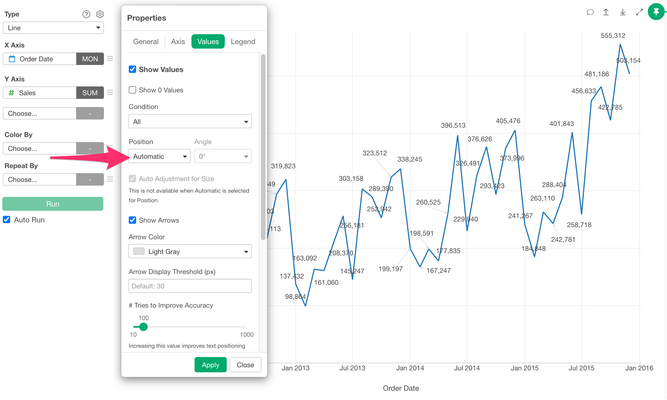Click Auto Adjustment for Size checkbox
The height and width of the screenshot is (400, 667).
pos(132,178)
